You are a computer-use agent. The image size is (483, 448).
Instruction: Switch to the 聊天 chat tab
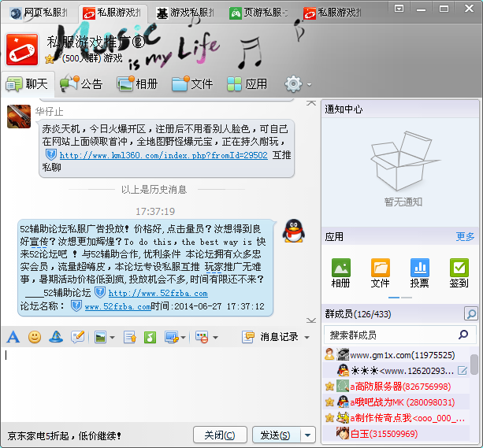coord(27,84)
